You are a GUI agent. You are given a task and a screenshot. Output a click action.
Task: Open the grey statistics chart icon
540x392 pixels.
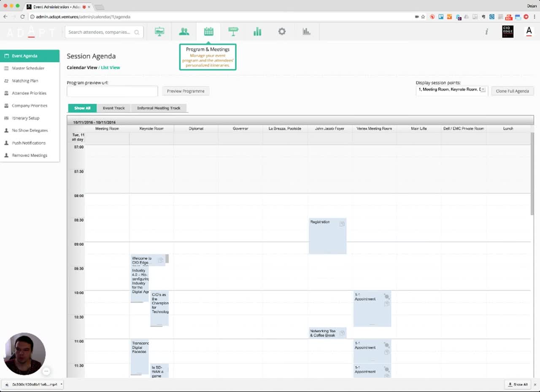tap(306, 32)
